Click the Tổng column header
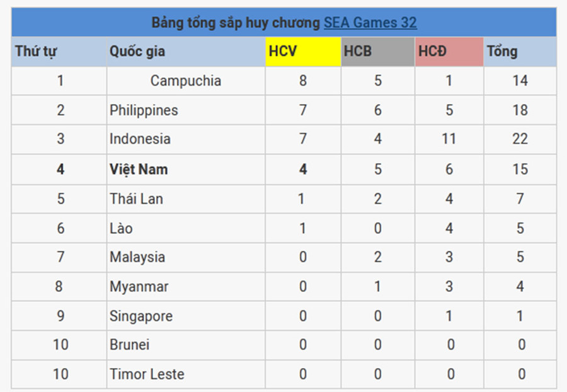 (502, 52)
